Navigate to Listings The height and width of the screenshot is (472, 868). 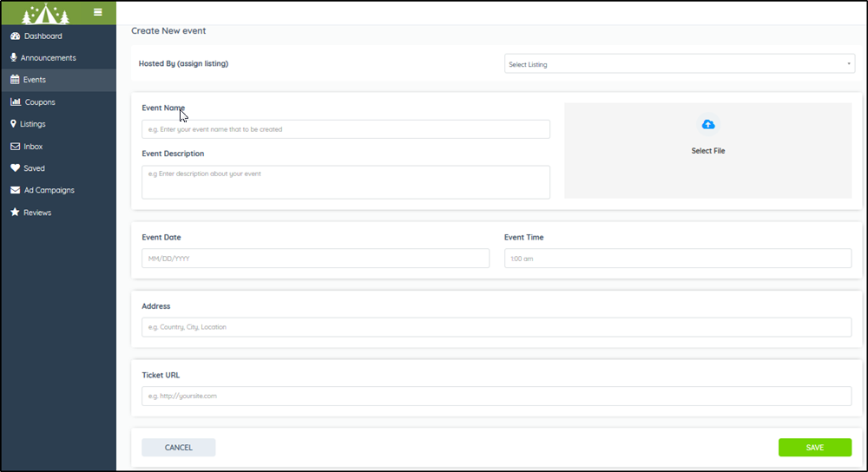point(59,124)
